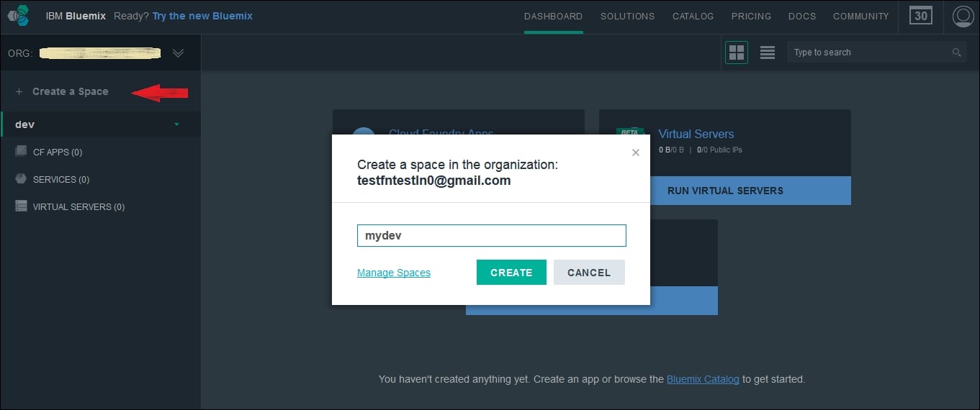Screen dimensions: 980x410
Task: Open the SOLUTIONS menu
Action: pyautogui.click(x=627, y=16)
